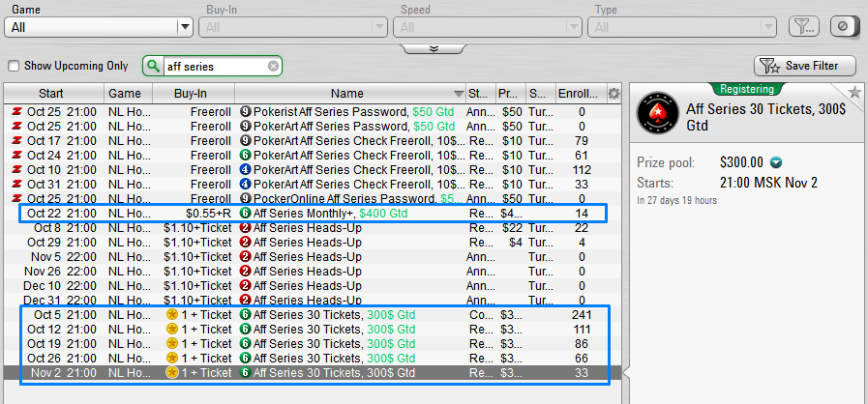The width and height of the screenshot is (868, 404).
Task: Open column settings gear icon
Action: pos(614,94)
